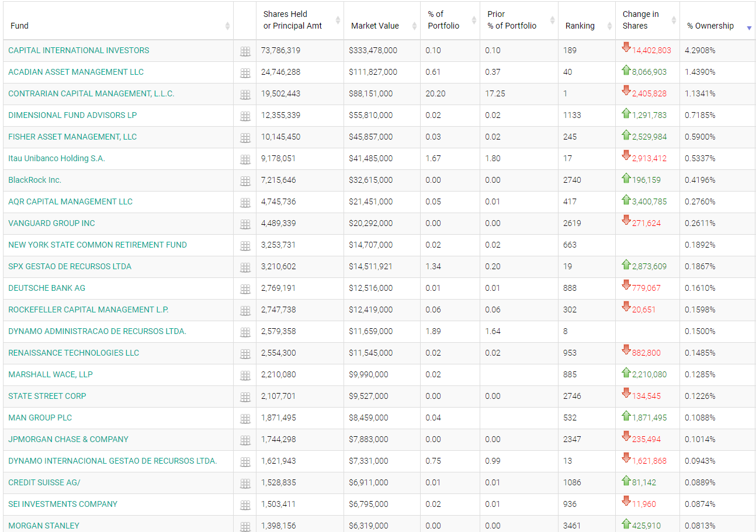Select shares held value 2,210,080
This screenshot has width=756, height=532.
(x=278, y=374)
